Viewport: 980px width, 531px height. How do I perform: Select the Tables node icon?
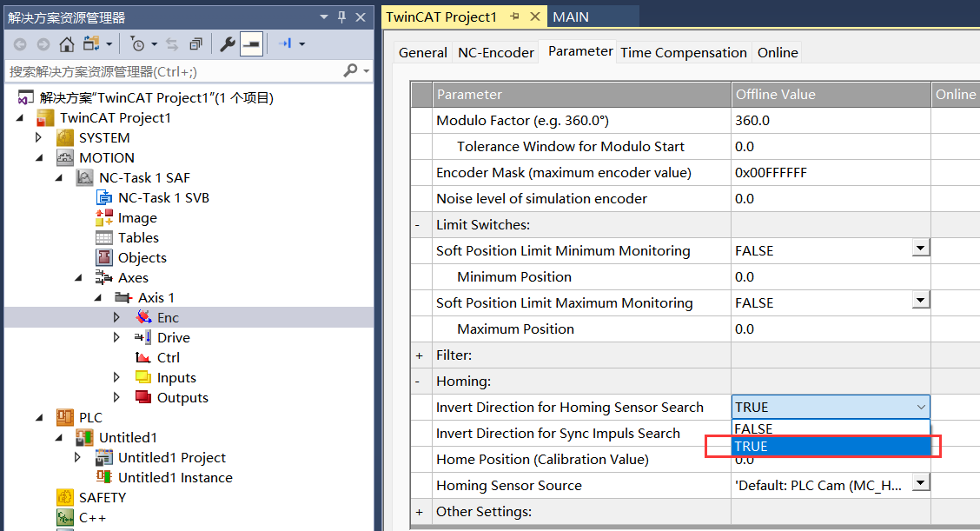pos(104,237)
